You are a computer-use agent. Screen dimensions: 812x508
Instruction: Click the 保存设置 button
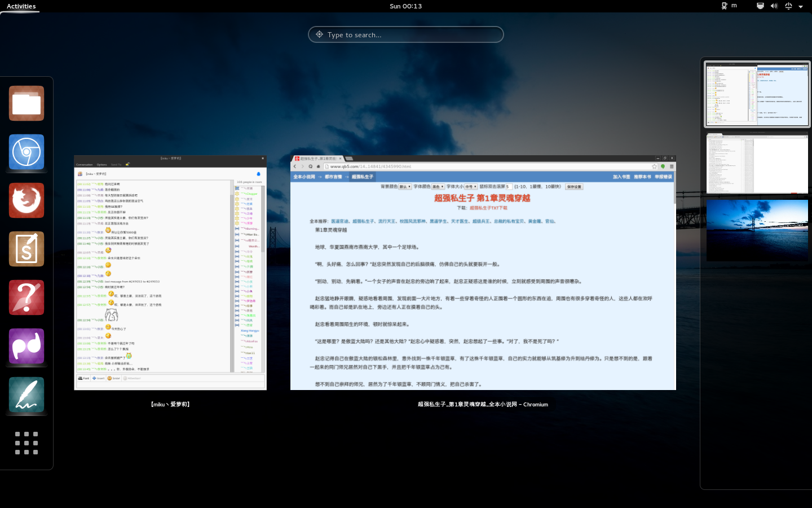pos(573,186)
